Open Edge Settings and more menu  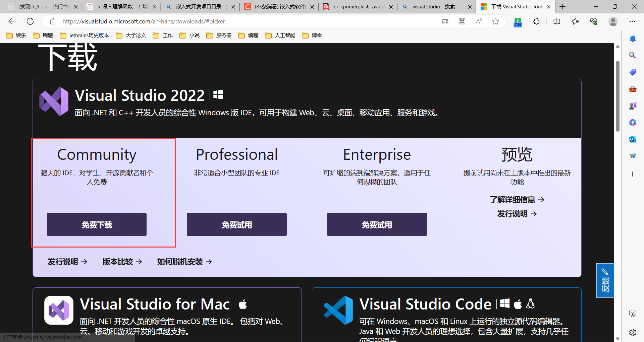632,21
